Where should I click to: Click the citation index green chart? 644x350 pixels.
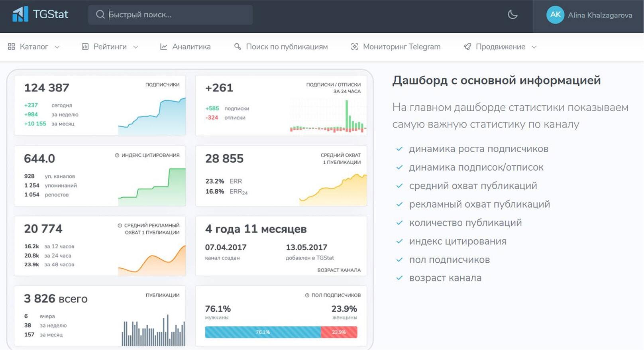click(152, 187)
